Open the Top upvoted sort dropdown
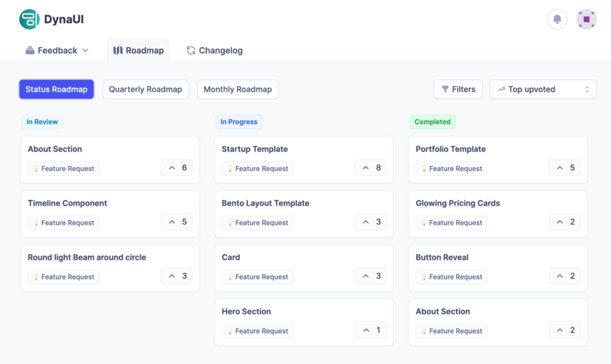 [x=542, y=89]
